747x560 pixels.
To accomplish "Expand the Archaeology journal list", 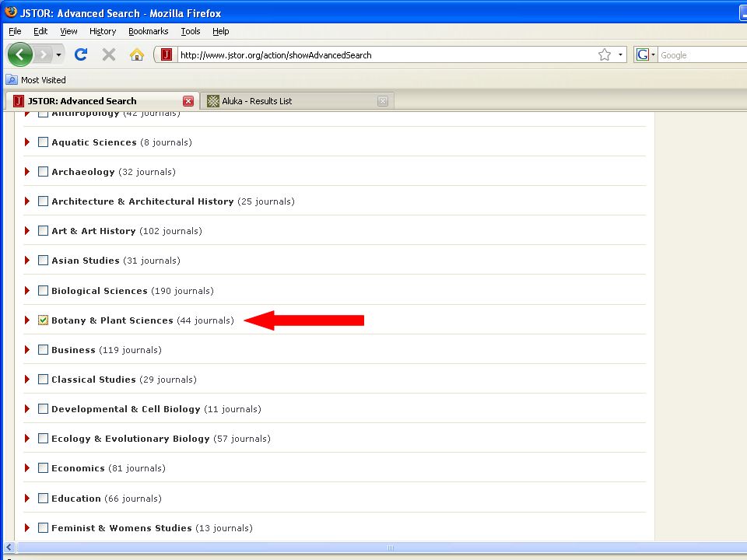I will pos(27,171).
